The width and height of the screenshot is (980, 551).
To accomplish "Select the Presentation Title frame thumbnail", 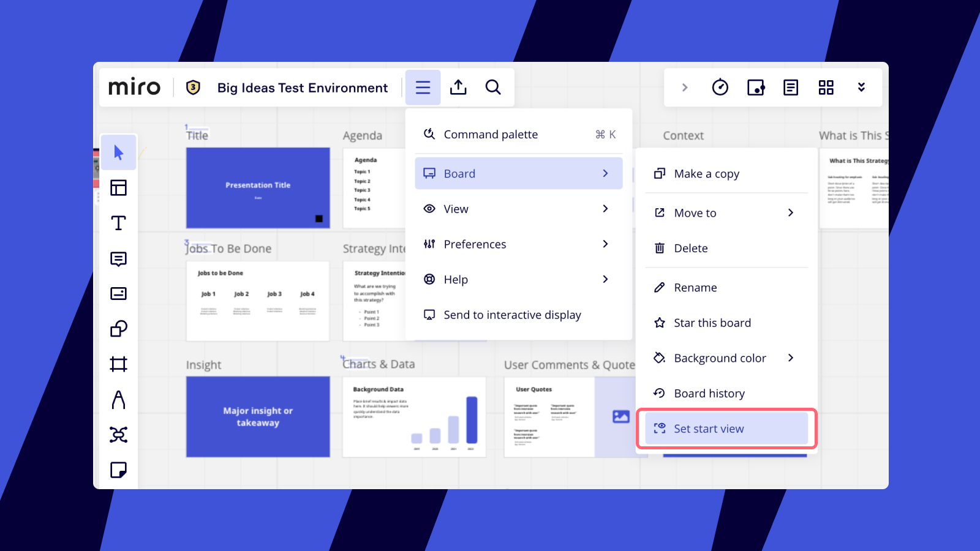I will [258, 188].
